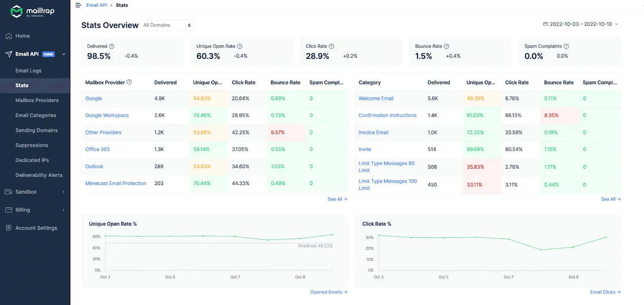Click the help icon beside Spam Complaints
Viewport: 644px width, 305px height.
point(566,46)
